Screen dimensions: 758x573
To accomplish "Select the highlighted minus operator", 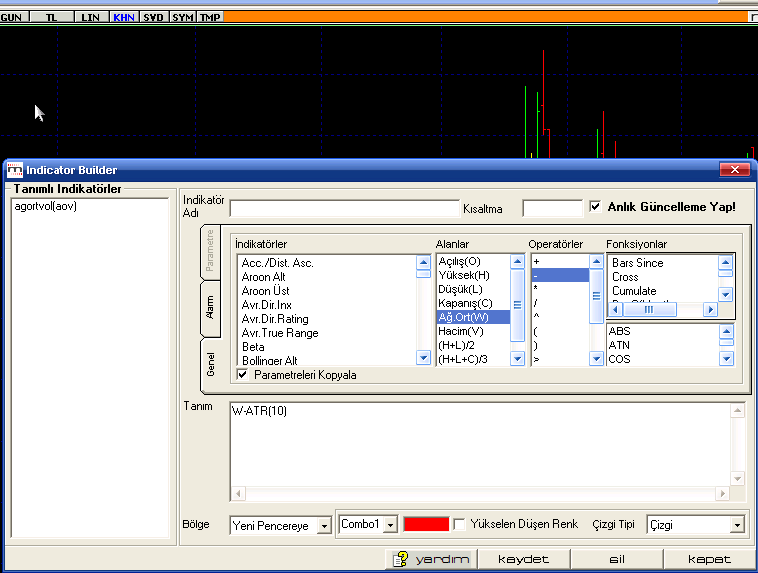I will click(560, 275).
